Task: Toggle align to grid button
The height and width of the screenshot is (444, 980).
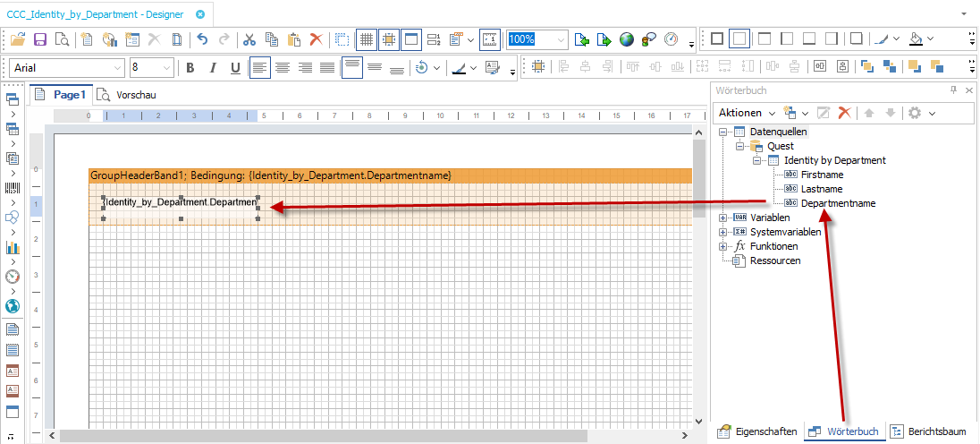Action: tap(389, 39)
